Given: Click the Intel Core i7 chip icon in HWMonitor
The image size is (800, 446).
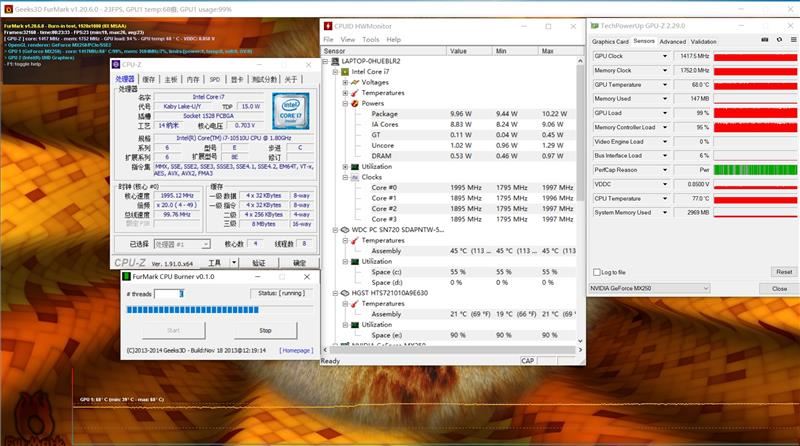Looking at the screenshot, I should point(345,72).
